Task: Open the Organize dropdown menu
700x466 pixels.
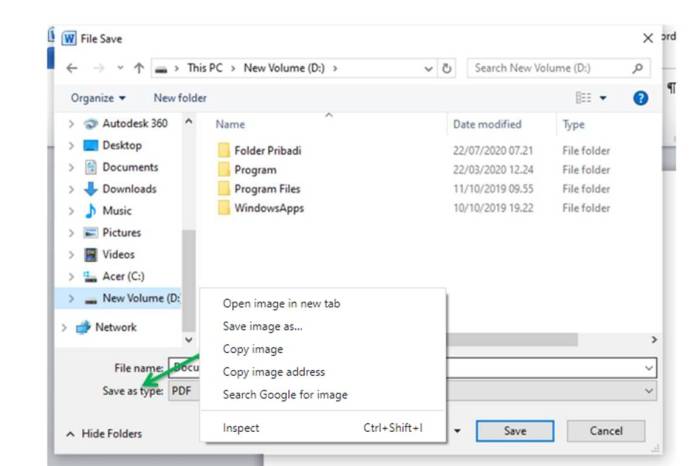Action: pyautogui.click(x=98, y=98)
